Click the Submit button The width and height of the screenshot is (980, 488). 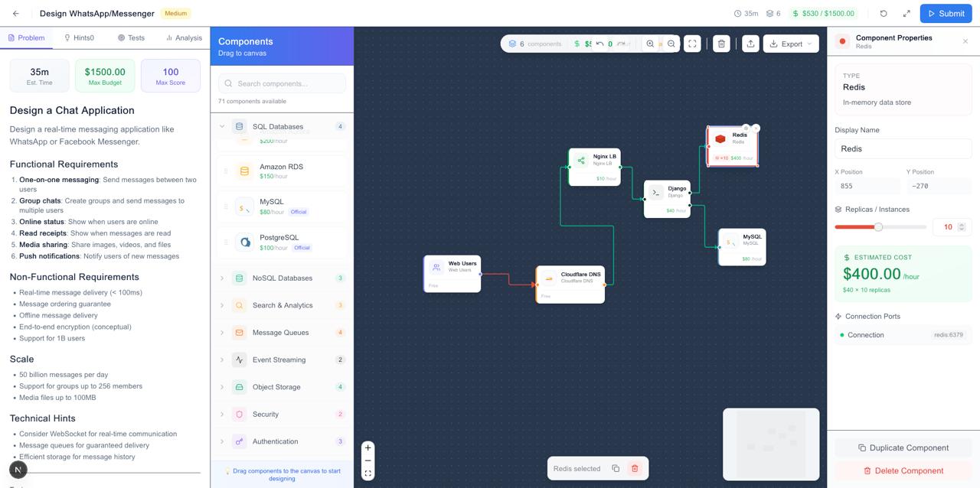(945, 13)
